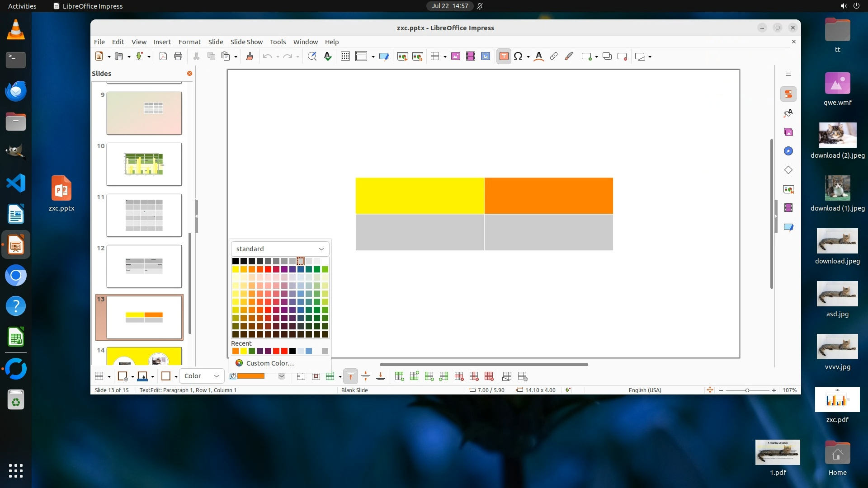The image size is (868, 488).
Task: Open the Format menu
Action: coord(189,42)
